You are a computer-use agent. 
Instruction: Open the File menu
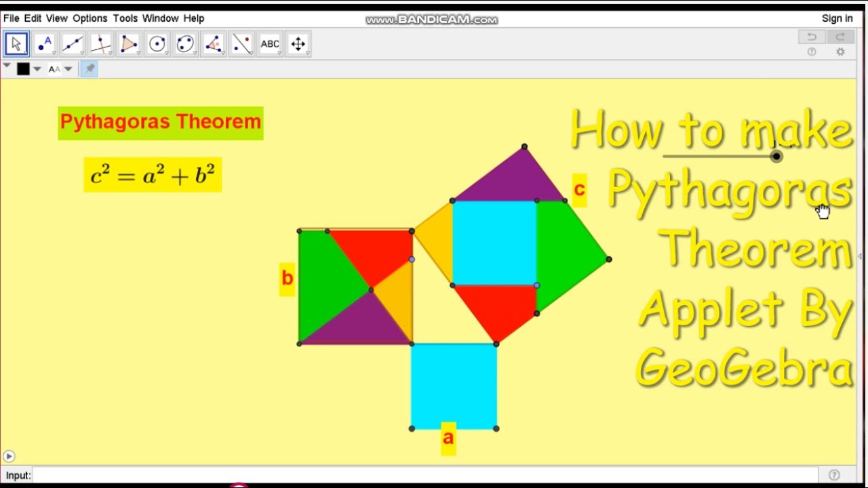pyautogui.click(x=11, y=18)
